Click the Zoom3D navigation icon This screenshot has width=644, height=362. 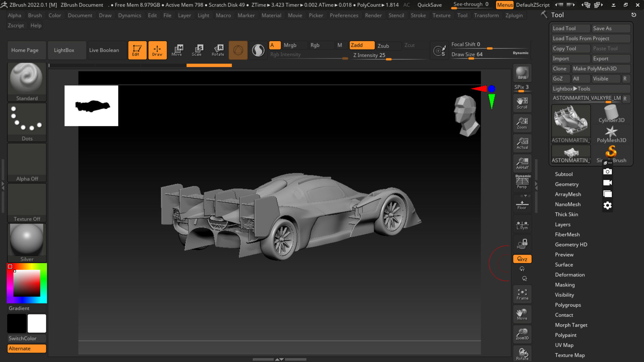[x=522, y=334]
